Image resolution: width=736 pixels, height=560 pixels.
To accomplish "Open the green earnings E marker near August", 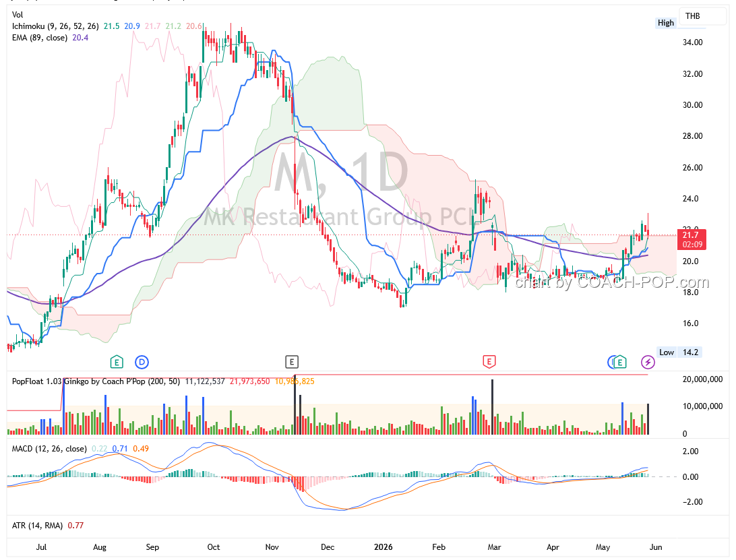I will coord(117,362).
